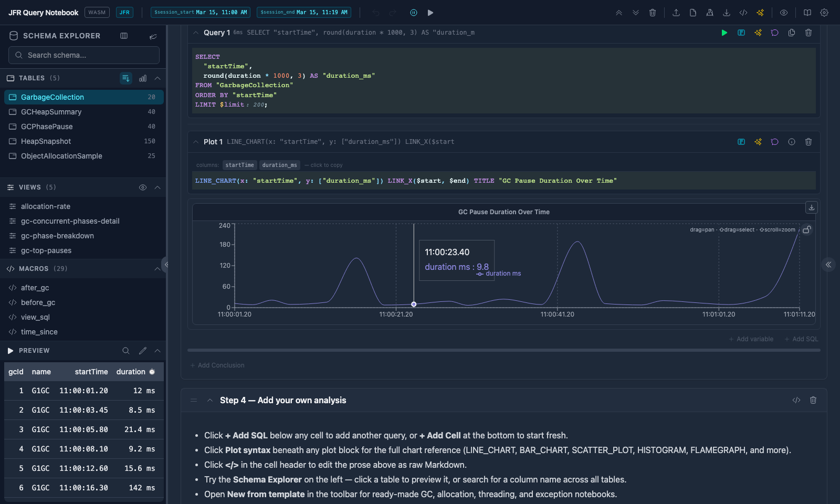Select the GarbageCollection table
The image size is (840, 504).
click(x=84, y=97)
